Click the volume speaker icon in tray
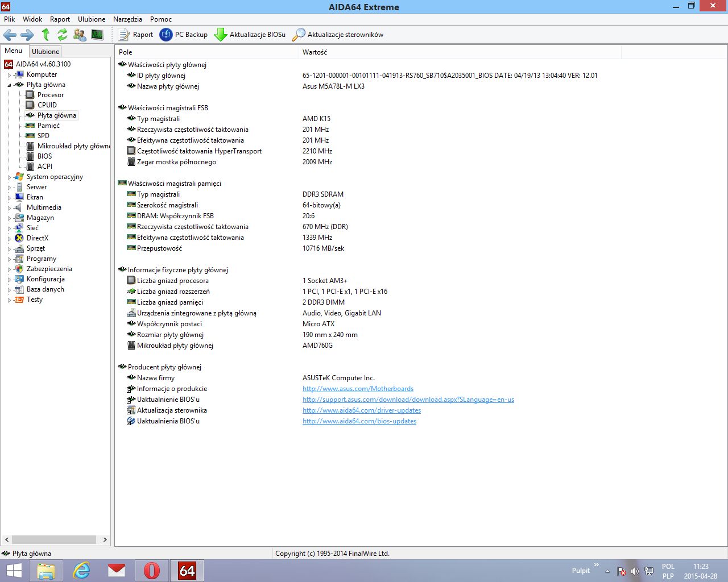Screen dimensions: 728x582 click(635, 571)
